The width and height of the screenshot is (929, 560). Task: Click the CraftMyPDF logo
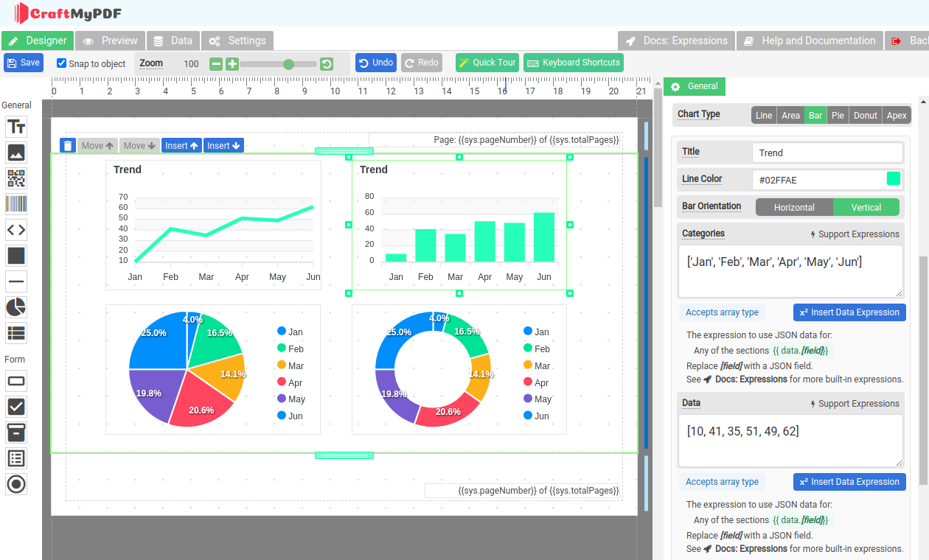tap(68, 13)
